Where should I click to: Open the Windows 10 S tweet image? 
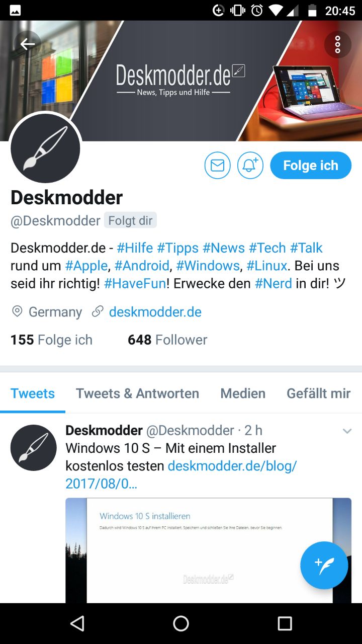208,550
